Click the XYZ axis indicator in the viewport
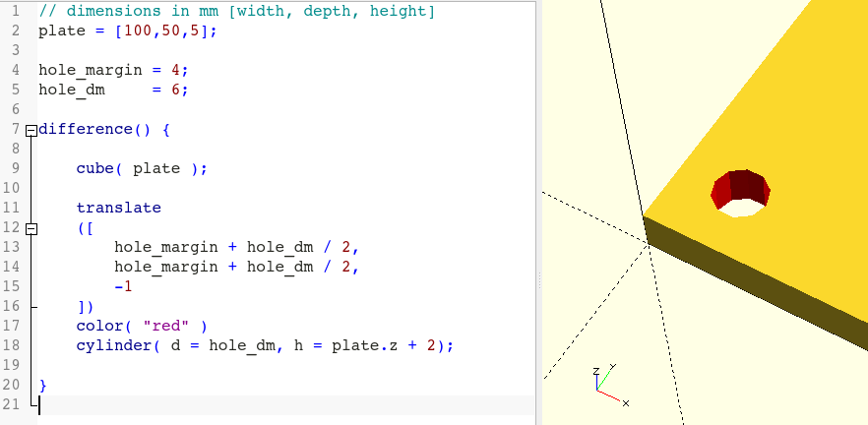868x425 pixels. pyautogui.click(x=610, y=386)
